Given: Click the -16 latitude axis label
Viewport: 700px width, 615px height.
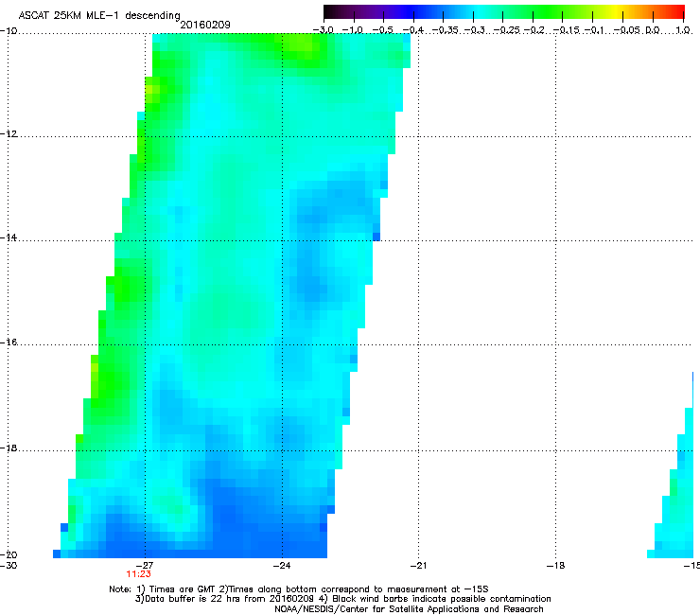Looking at the screenshot, I should pyautogui.click(x=9, y=343).
